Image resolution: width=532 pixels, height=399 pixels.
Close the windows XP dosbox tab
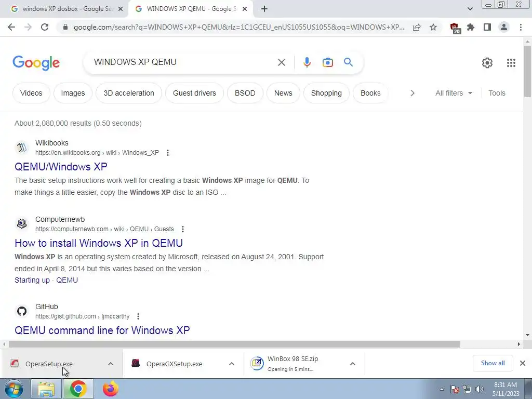click(121, 9)
